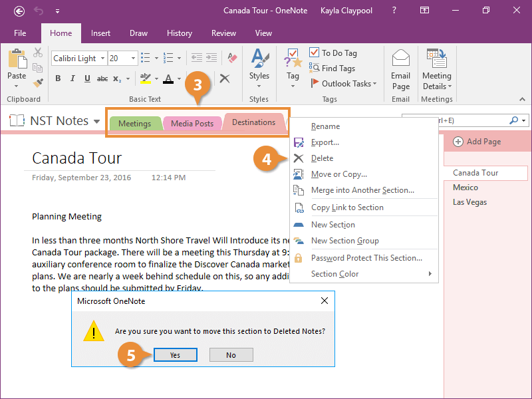532x399 pixels.
Task: Toggle underline formatting
Action: (x=87, y=78)
